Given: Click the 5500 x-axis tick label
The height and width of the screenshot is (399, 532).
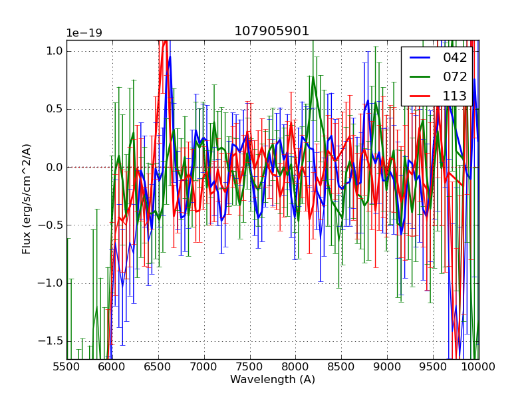Looking at the screenshot, I should point(66,367).
